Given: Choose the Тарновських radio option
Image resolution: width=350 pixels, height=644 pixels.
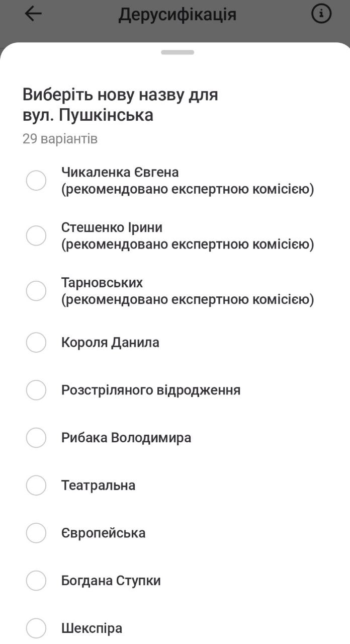Looking at the screenshot, I should [36, 291].
